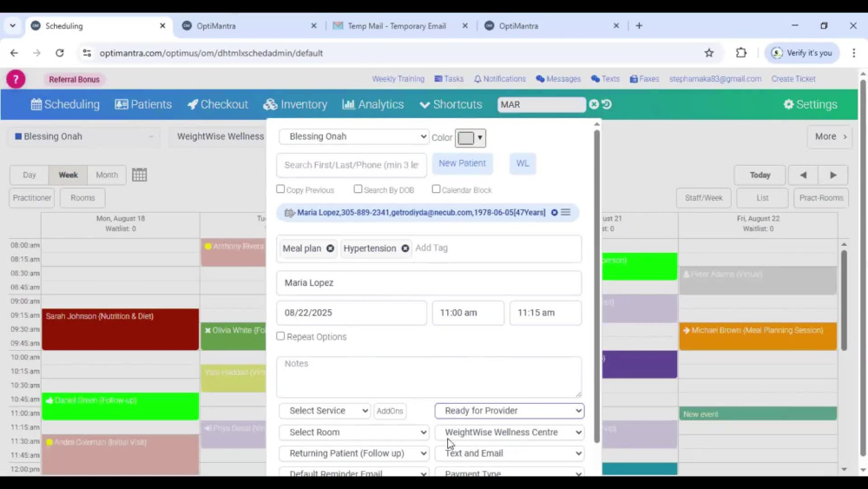Open the Inventory menu
The width and height of the screenshot is (868, 489).
point(295,104)
